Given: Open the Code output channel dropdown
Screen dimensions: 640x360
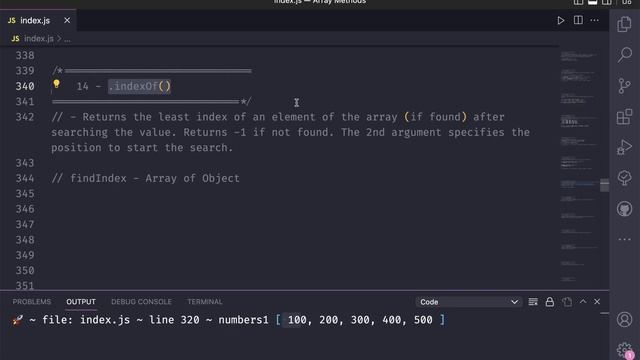Looking at the screenshot, I should 469,302.
